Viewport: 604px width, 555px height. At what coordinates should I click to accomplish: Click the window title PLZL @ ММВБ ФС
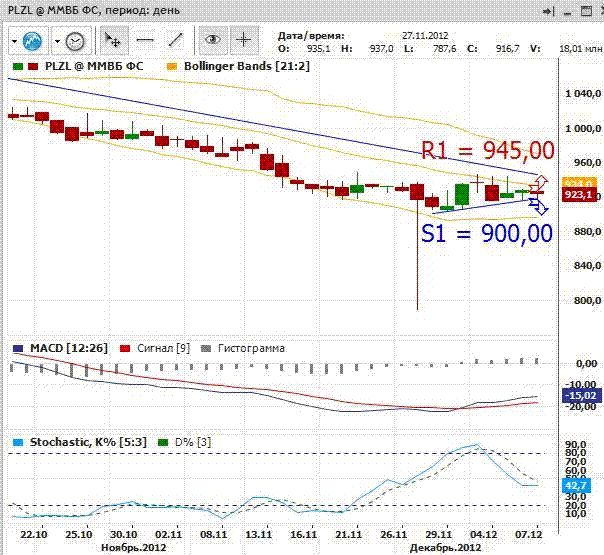tap(54, 10)
